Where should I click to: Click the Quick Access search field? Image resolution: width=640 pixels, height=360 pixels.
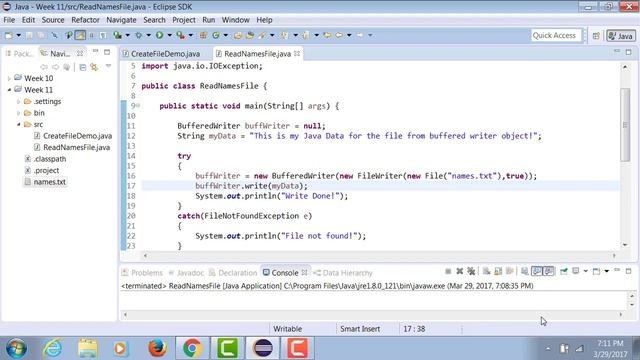coord(556,36)
